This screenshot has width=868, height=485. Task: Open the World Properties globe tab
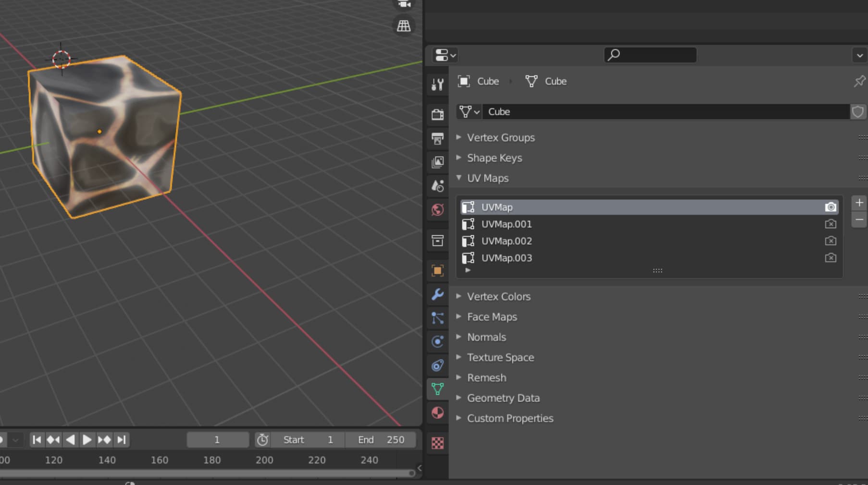tap(437, 210)
